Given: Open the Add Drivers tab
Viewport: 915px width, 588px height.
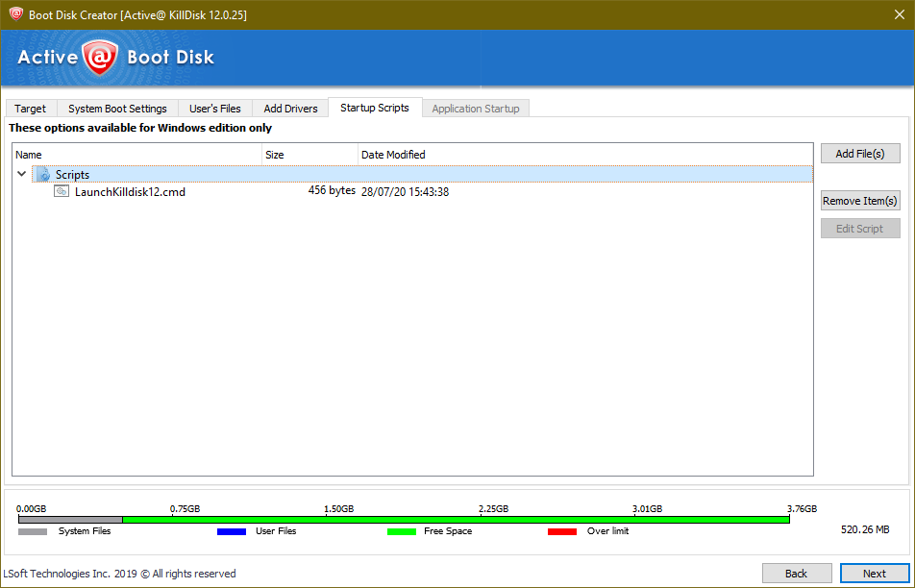Looking at the screenshot, I should click(289, 108).
